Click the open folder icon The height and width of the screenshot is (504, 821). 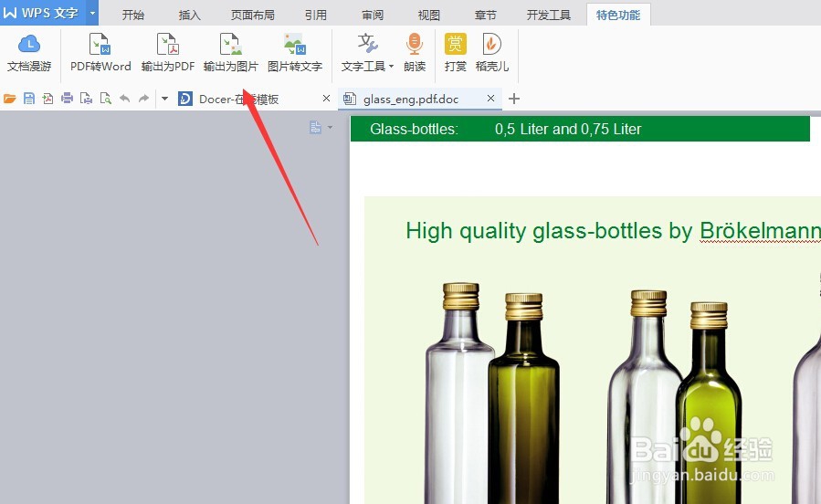[10, 99]
